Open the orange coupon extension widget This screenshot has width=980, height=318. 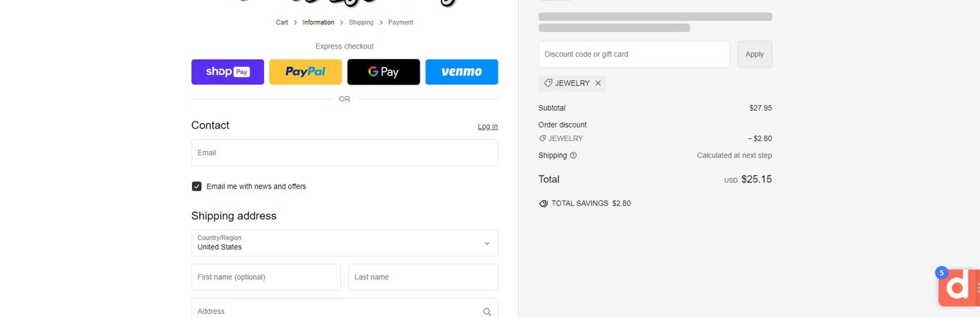[x=958, y=287]
